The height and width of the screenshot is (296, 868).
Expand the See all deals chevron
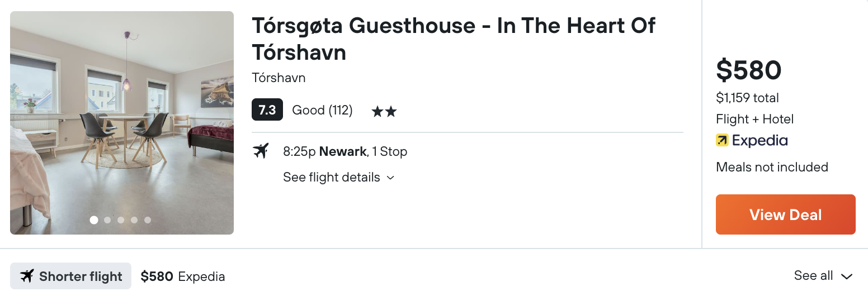click(x=847, y=276)
